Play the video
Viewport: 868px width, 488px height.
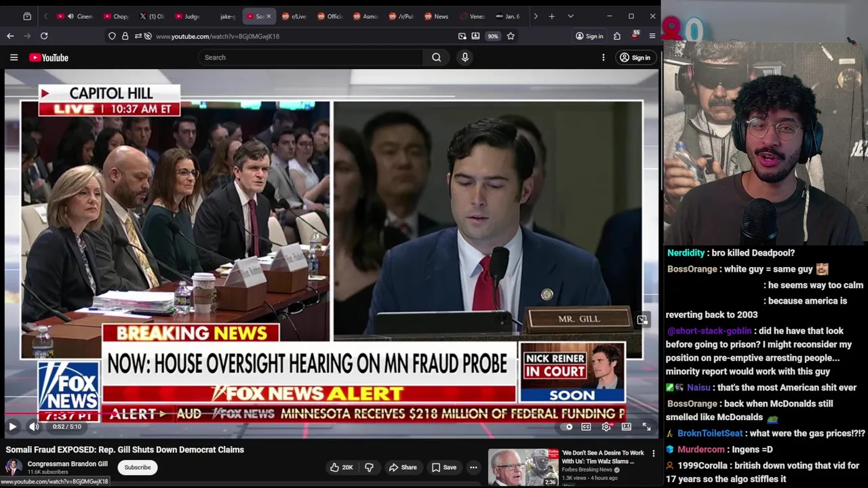tap(12, 426)
